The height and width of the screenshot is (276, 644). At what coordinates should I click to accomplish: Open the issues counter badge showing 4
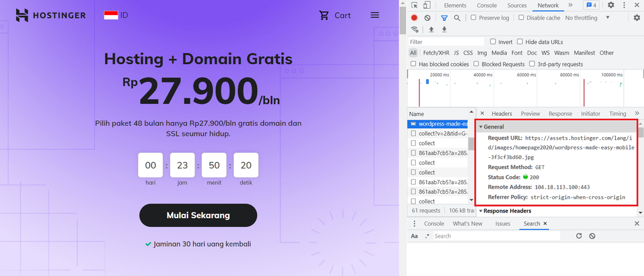click(x=592, y=5)
